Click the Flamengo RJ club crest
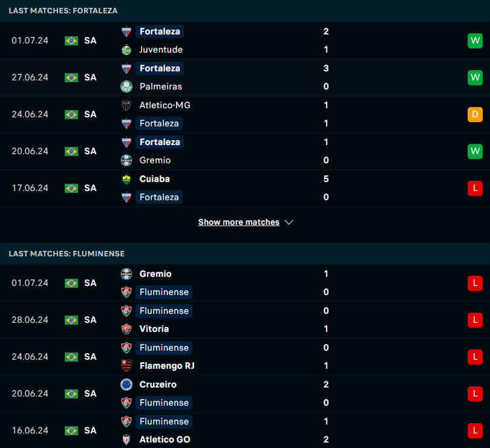 tap(126, 366)
